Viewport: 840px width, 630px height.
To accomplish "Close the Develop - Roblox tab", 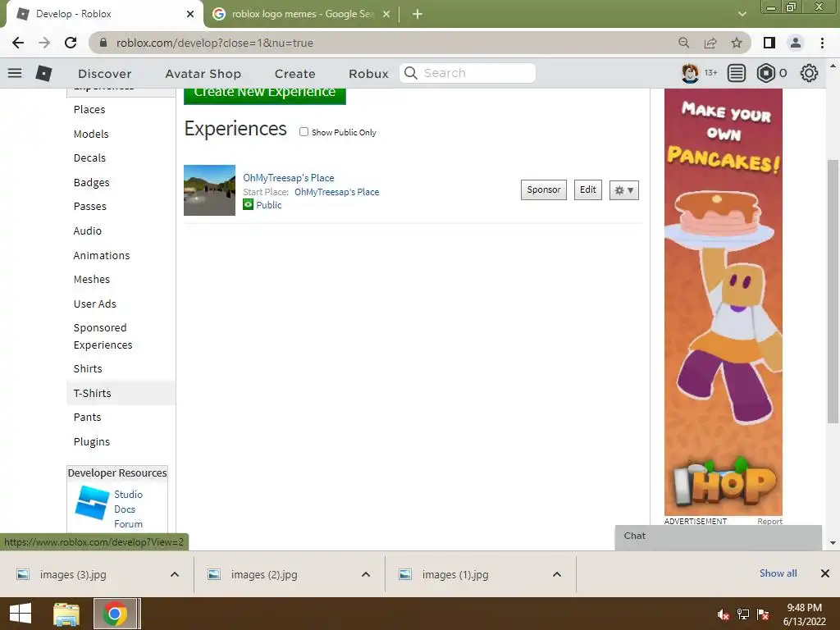I will click(x=190, y=14).
